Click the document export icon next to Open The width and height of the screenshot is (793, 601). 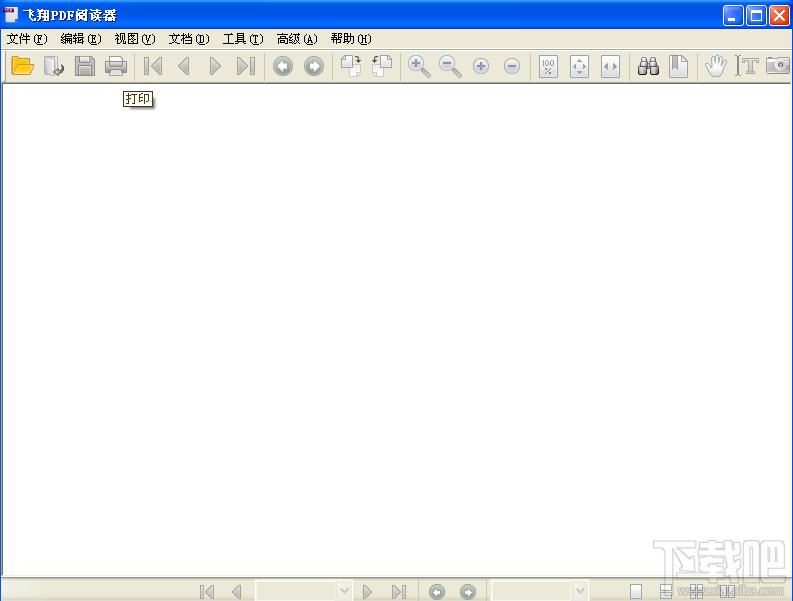(x=54, y=66)
